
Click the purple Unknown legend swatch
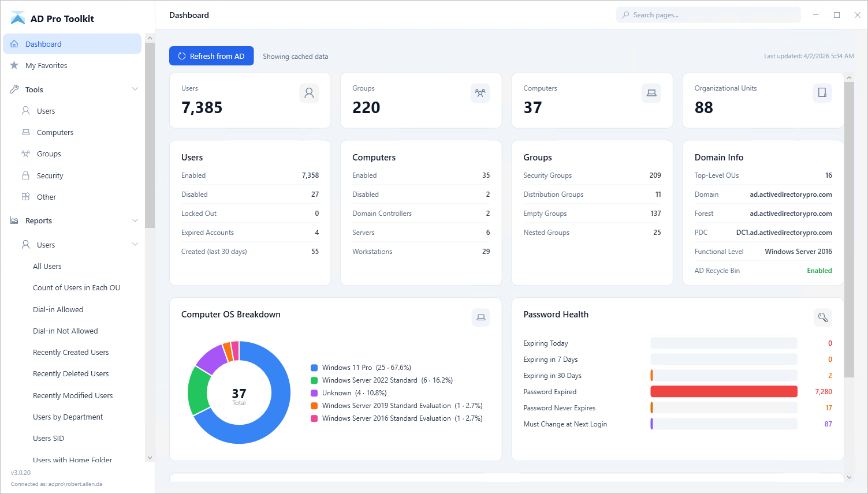314,393
